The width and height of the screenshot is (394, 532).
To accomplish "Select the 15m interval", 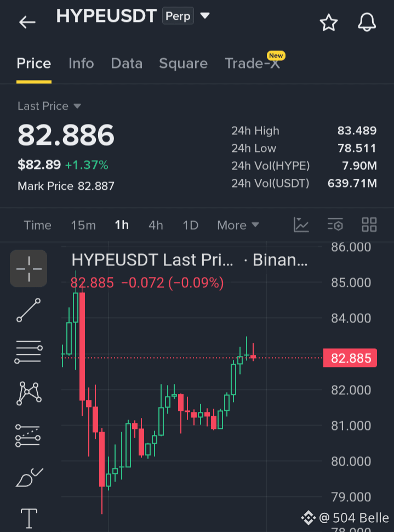I will pyautogui.click(x=83, y=225).
